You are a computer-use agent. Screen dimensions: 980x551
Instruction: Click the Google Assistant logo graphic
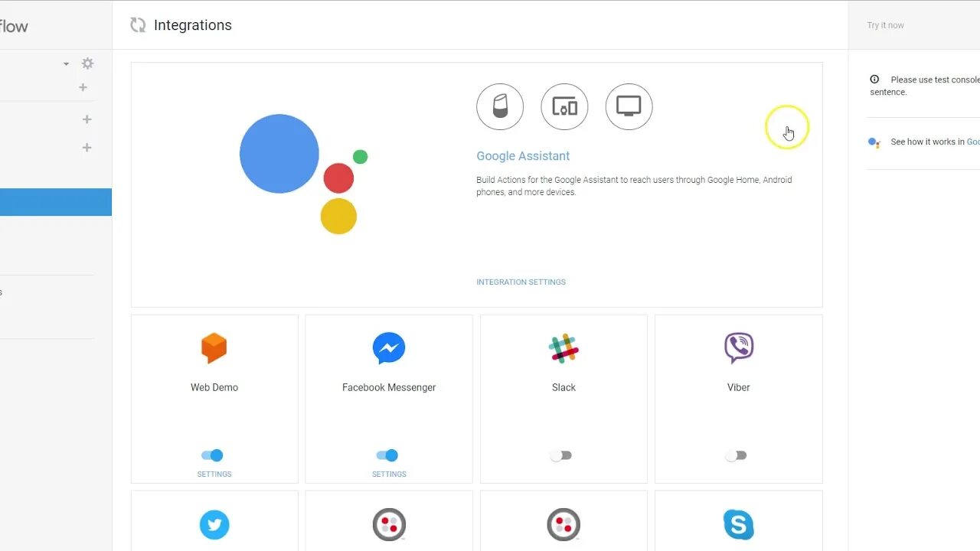(304, 174)
